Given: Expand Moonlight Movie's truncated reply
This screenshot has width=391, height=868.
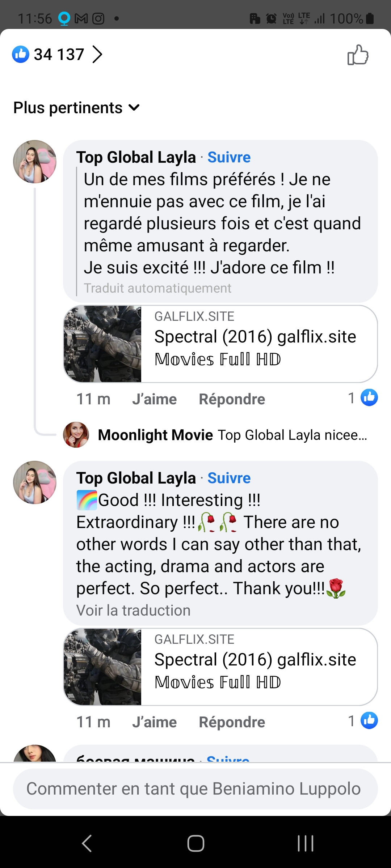Looking at the screenshot, I should point(292,435).
